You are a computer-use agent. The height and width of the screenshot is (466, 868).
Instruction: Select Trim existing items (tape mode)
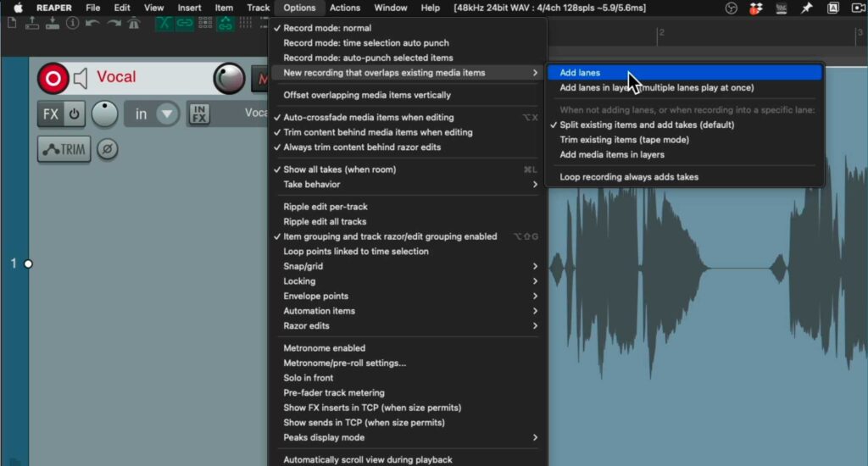pyautogui.click(x=685, y=140)
